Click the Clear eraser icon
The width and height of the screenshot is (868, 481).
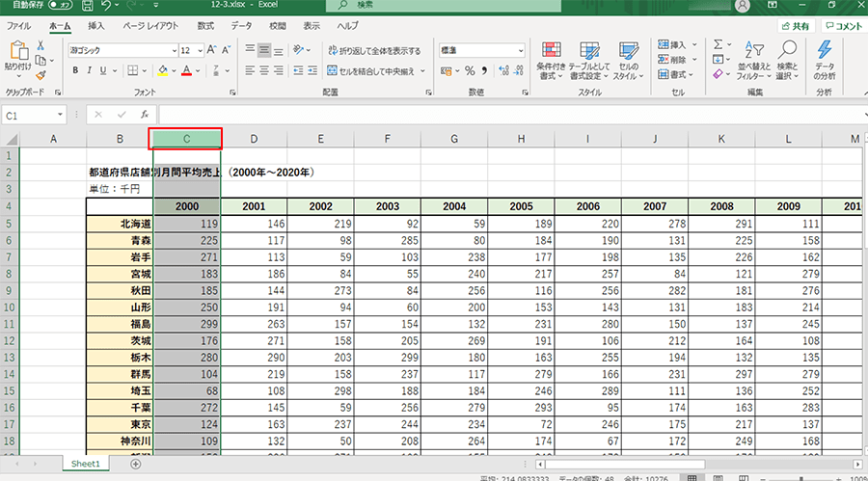click(x=718, y=74)
